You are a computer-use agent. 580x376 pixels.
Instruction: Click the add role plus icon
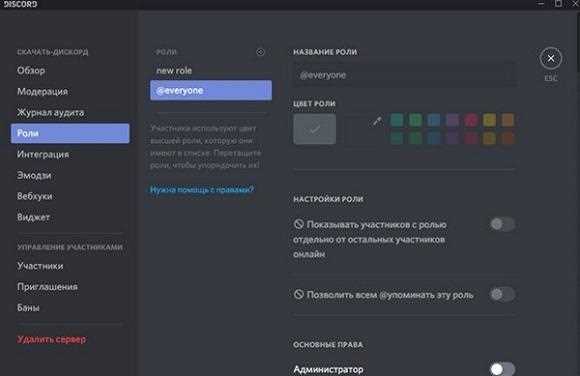[x=260, y=52]
